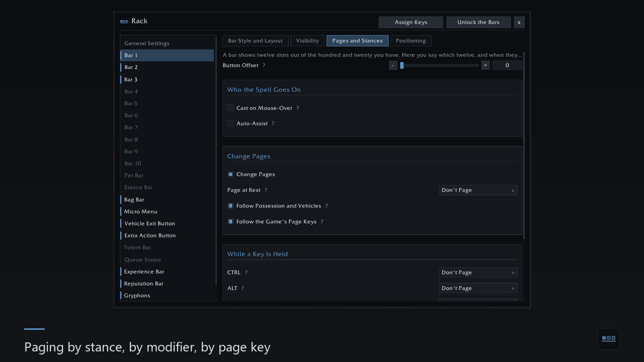Click the Button Offset slider handle
644x362 pixels.
pyautogui.click(x=401, y=65)
